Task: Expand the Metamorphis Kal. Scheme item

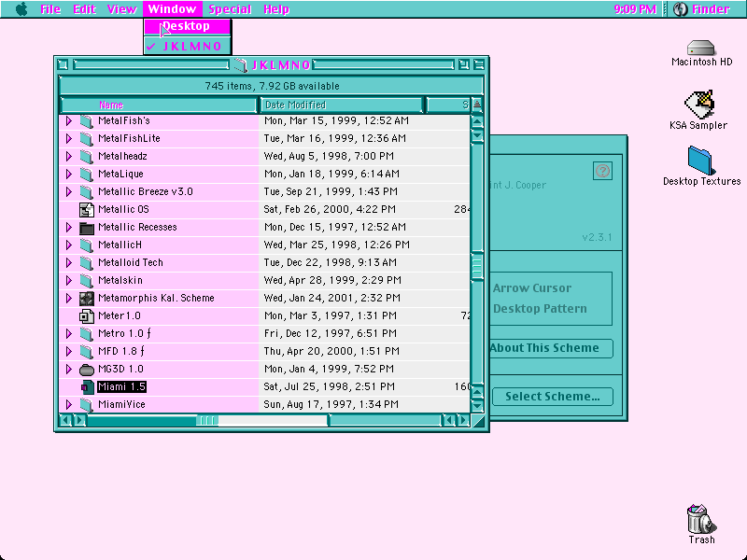Action: click(69, 299)
